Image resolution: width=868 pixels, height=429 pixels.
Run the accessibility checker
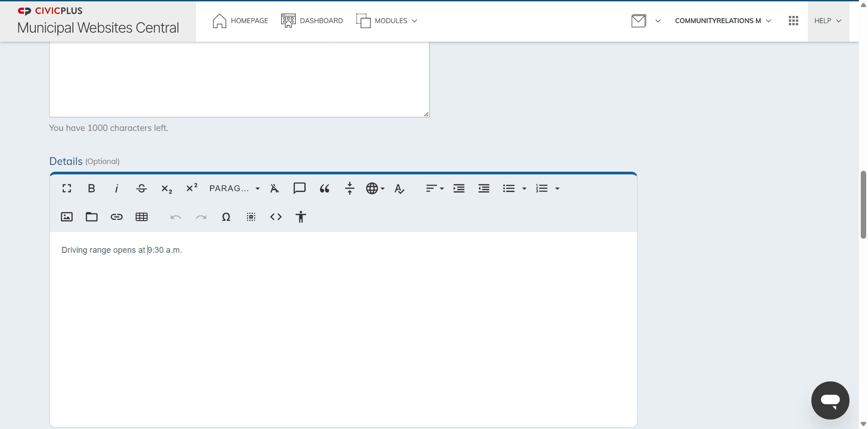pos(301,217)
